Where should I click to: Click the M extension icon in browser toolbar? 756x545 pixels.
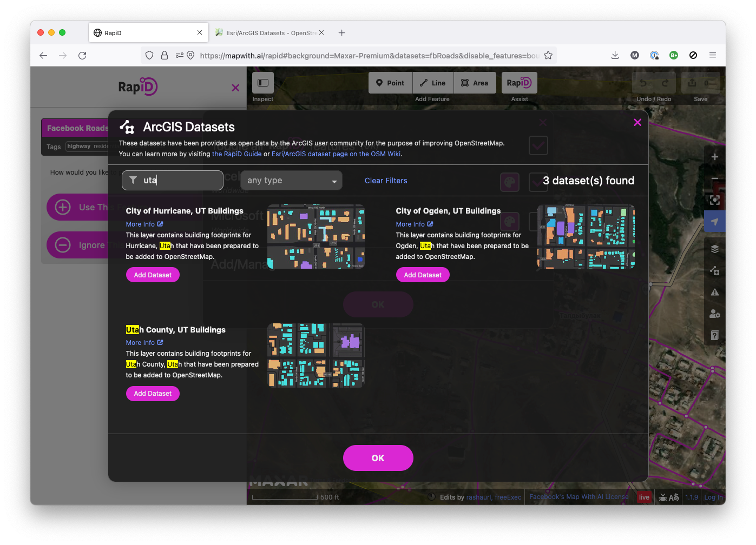click(x=635, y=55)
